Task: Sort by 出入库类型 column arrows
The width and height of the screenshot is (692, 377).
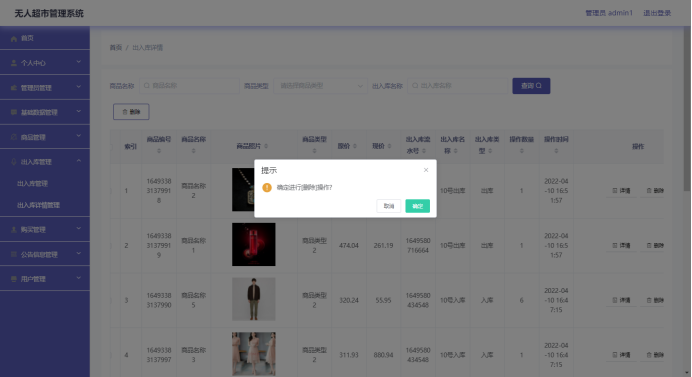Action: [x=490, y=151]
